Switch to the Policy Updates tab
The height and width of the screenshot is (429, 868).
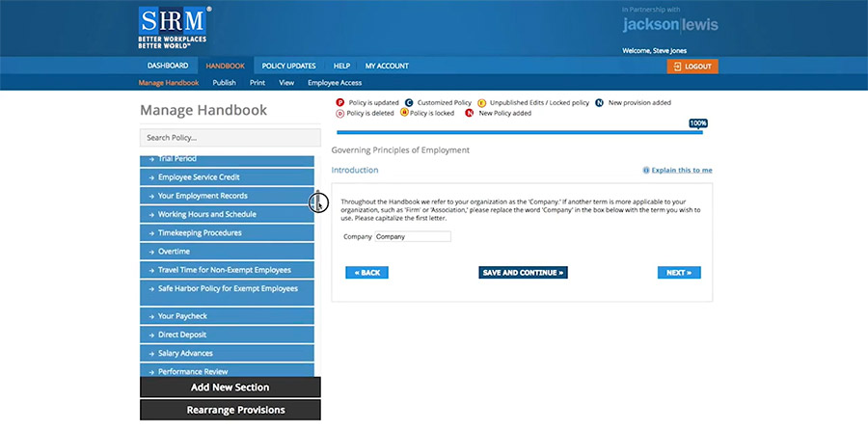(x=288, y=66)
